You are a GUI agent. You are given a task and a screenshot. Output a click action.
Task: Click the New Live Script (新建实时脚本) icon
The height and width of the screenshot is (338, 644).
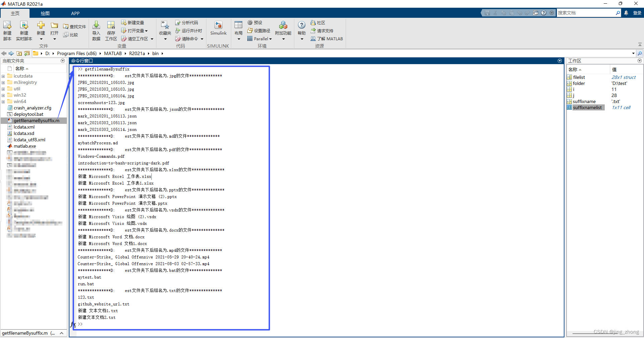click(x=24, y=26)
